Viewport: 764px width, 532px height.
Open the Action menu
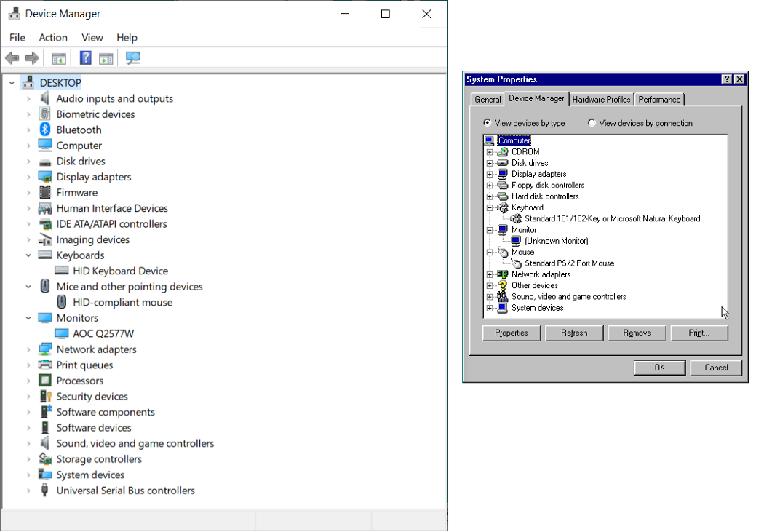click(53, 37)
